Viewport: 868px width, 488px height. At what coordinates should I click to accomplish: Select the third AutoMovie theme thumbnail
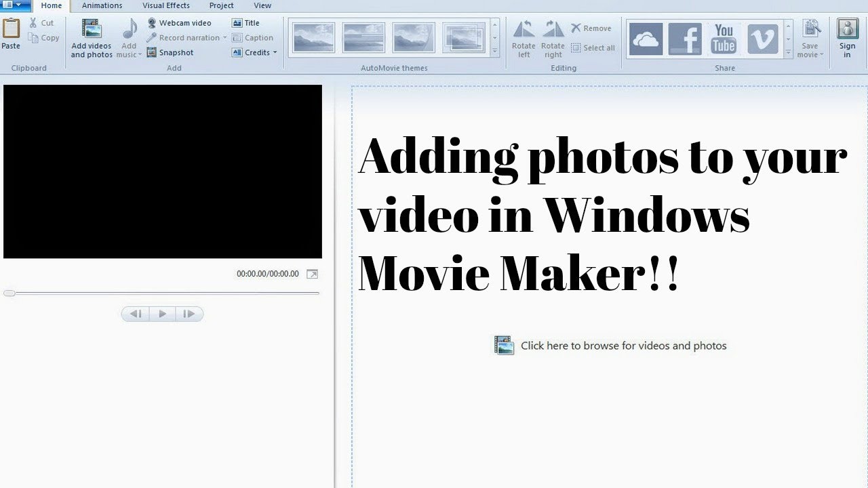[414, 37]
